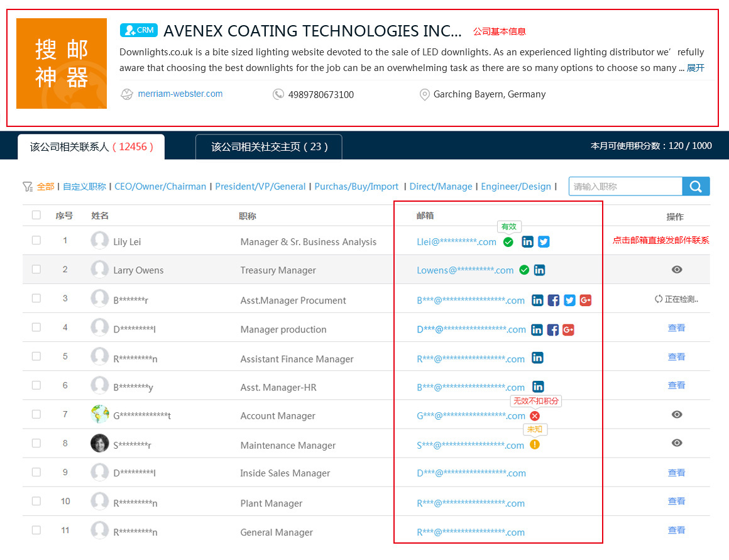Screen dimensions: 729x560
Task: Tick the checkbox for Lily Lei
Action: click(x=36, y=241)
